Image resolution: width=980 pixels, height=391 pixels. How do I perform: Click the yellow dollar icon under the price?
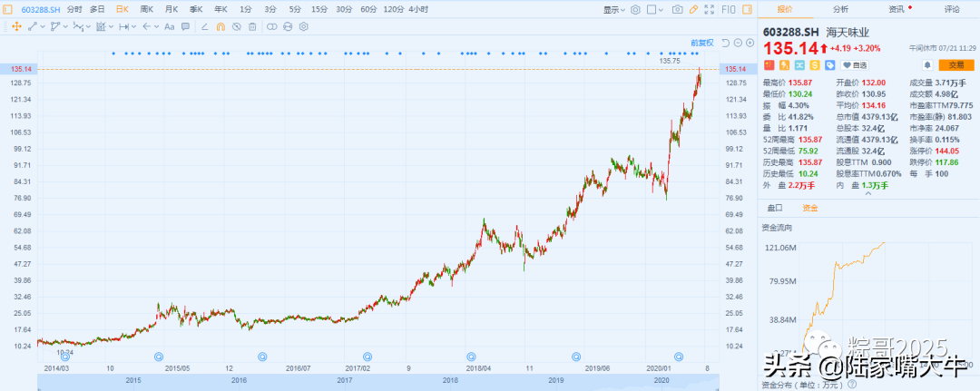tap(815, 65)
